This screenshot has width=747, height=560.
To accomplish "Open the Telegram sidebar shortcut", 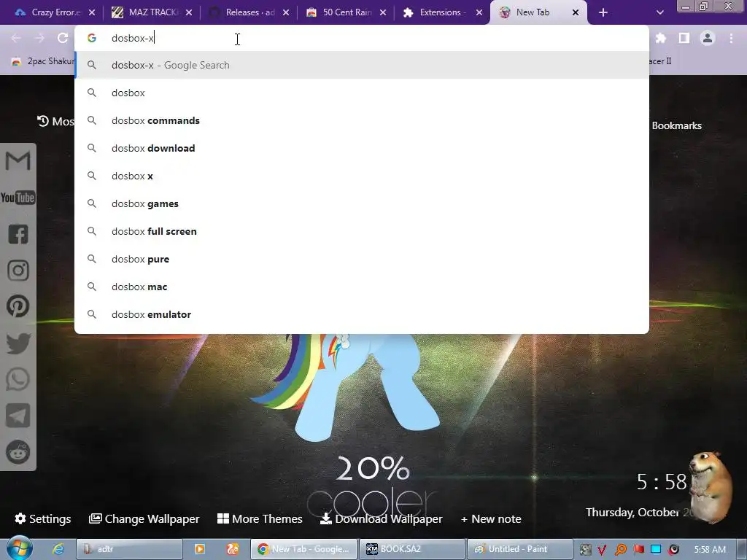I will tap(18, 416).
